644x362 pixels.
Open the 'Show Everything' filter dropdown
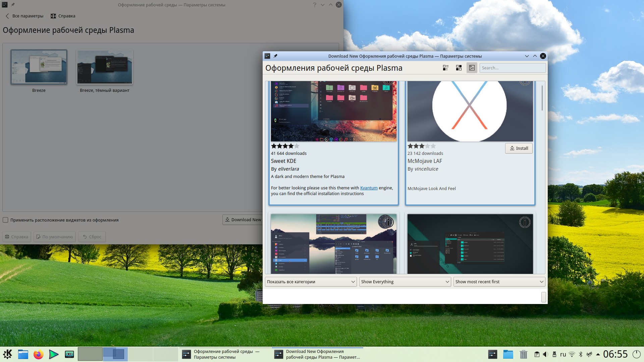coord(405,282)
